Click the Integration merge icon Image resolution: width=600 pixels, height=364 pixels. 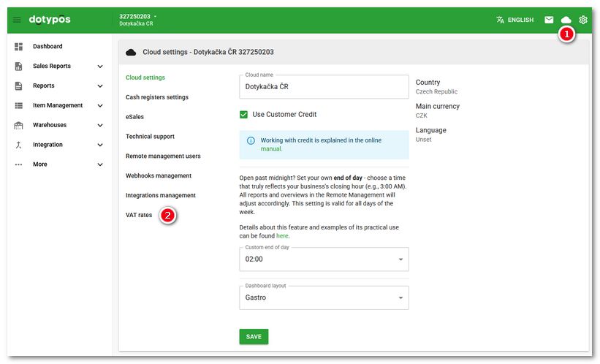18,145
